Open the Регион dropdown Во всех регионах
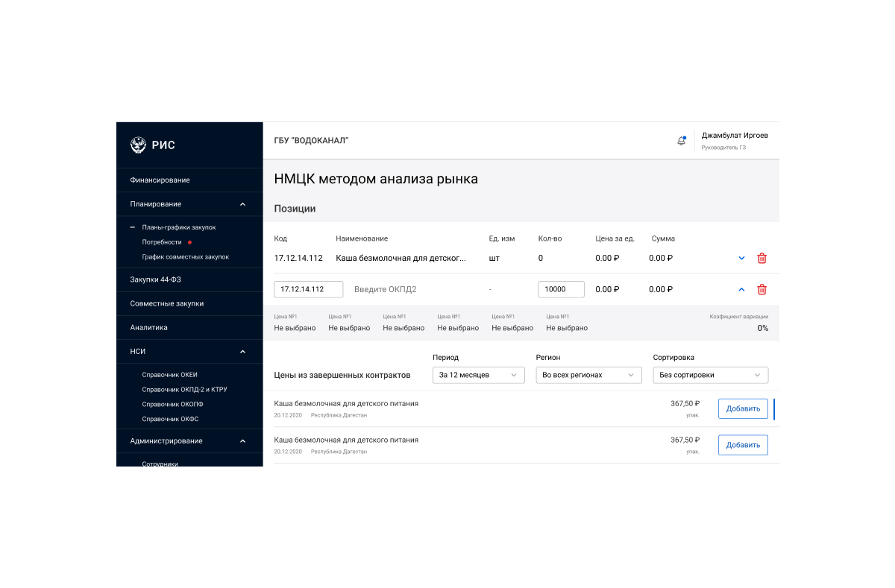Screen dimensions: 895x588 (588, 375)
